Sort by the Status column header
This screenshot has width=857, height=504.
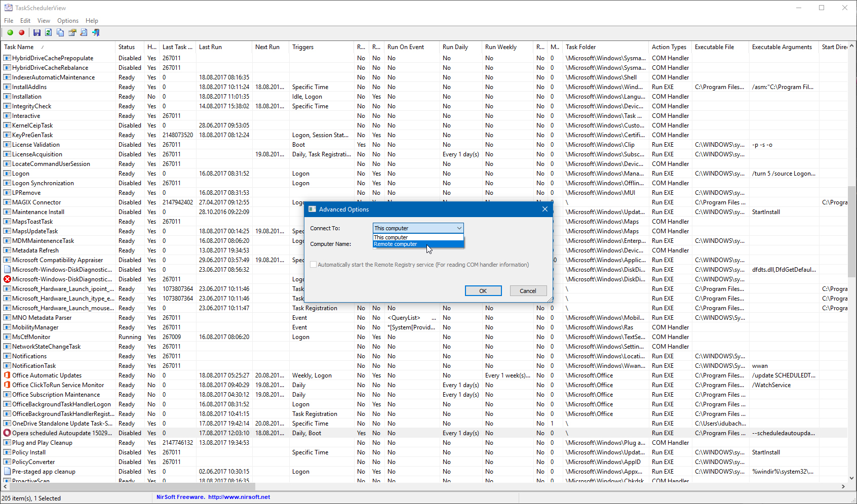130,47
